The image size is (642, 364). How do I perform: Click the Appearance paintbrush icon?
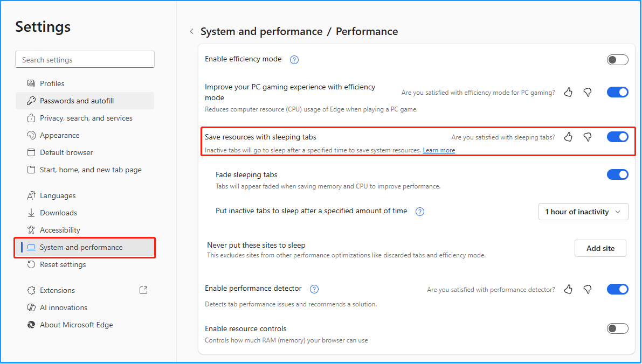pos(31,135)
